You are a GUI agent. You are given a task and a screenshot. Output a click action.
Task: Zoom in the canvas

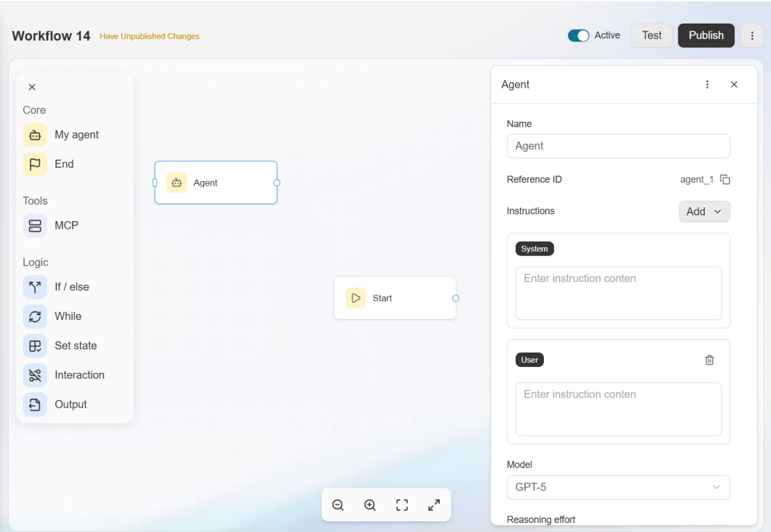370,505
